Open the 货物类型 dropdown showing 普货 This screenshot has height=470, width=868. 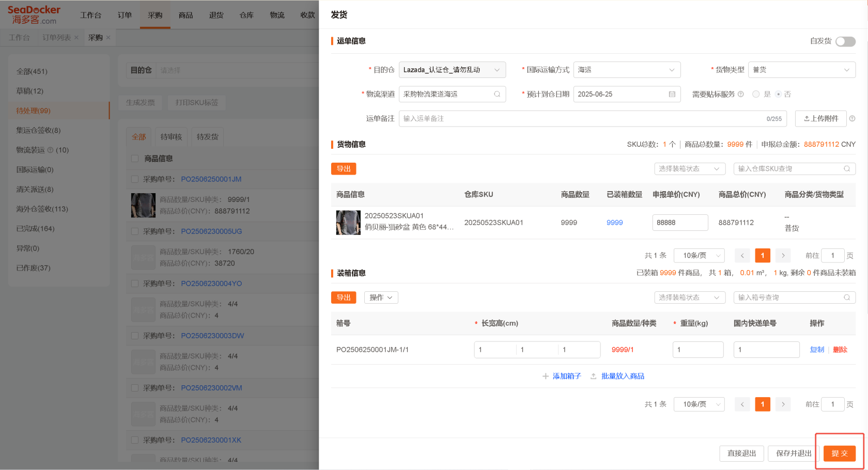[x=802, y=70]
